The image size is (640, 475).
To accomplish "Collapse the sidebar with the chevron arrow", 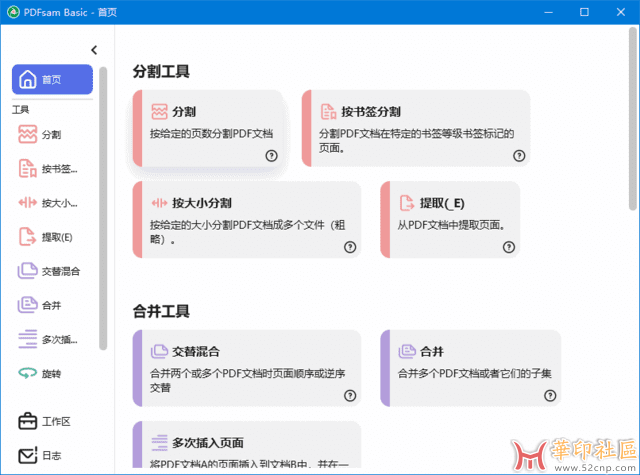I will [x=94, y=50].
